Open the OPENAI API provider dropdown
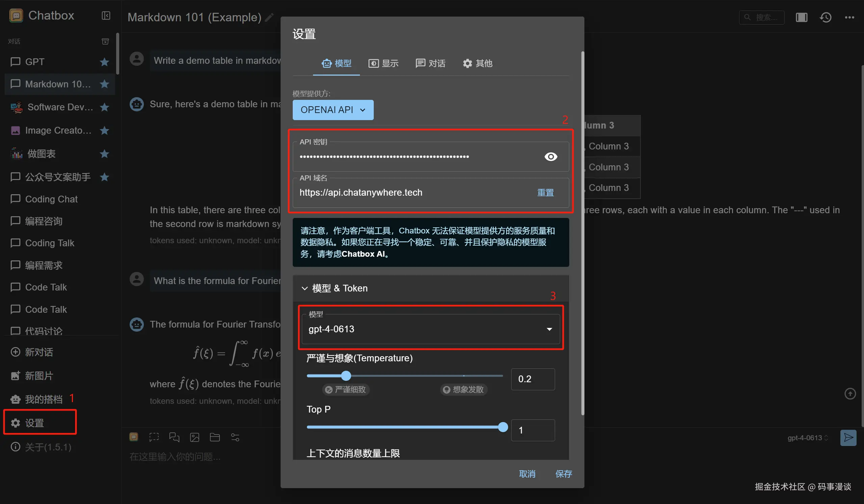 [333, 110]
